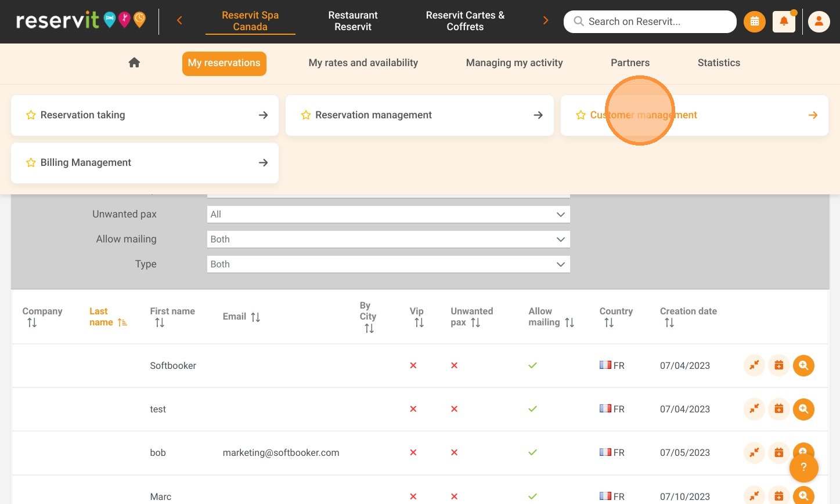Go to home icon
This screenshot has width=840, height=504.
134,63
